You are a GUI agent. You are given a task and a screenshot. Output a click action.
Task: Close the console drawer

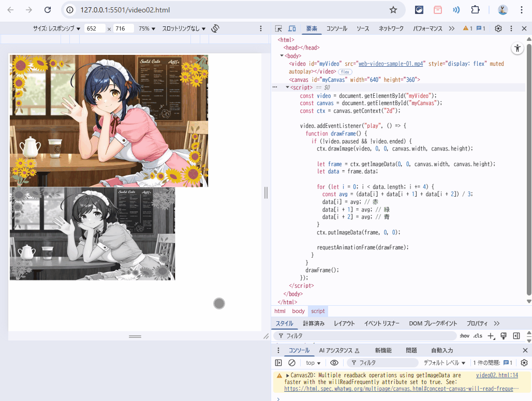(525, 350)
